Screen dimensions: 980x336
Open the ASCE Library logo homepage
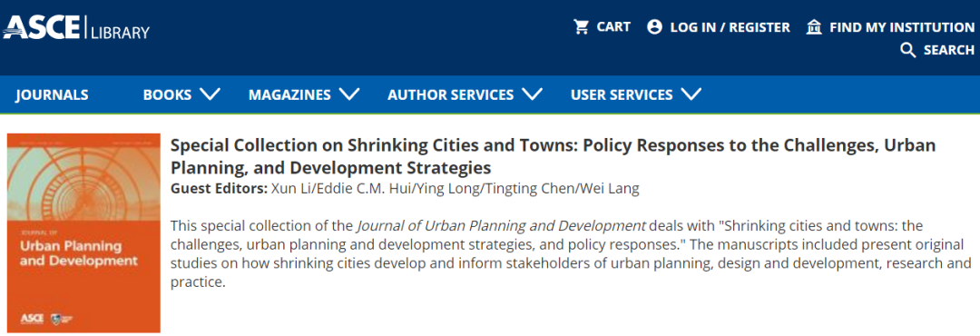coord(77,27)
